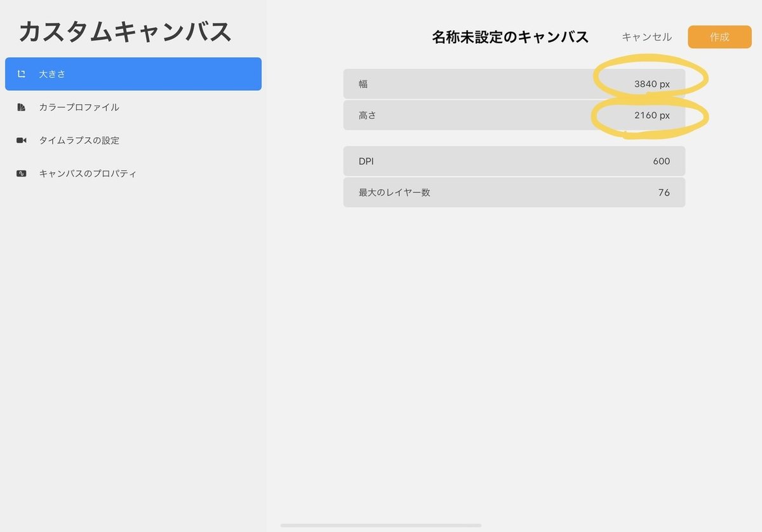Click the canvas properties icon

[x=22, y=173]
